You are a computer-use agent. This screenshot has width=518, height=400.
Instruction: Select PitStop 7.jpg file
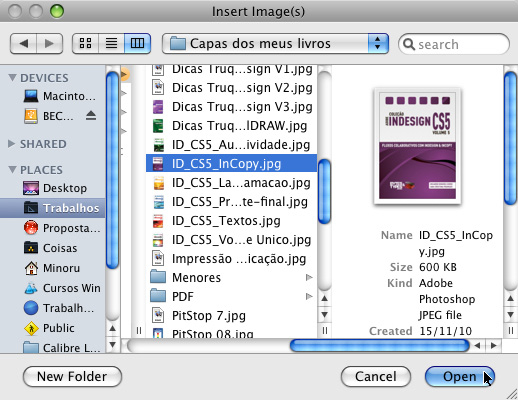(232, 316)
